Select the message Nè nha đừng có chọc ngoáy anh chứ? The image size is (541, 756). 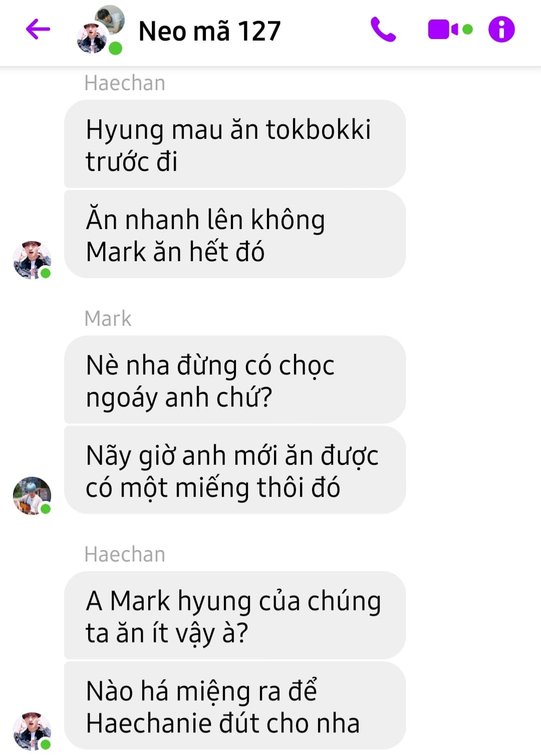click(x=235, y=380)
